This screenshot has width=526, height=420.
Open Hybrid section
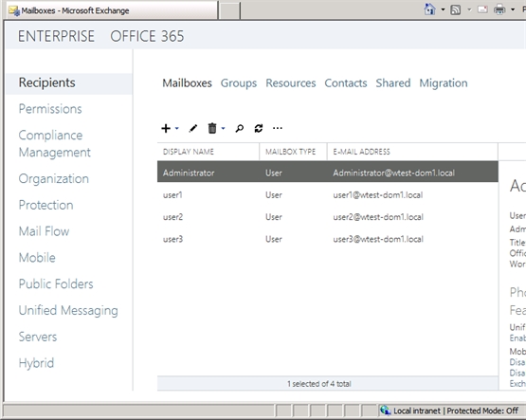pyautogui.click(x=36, y=363)
